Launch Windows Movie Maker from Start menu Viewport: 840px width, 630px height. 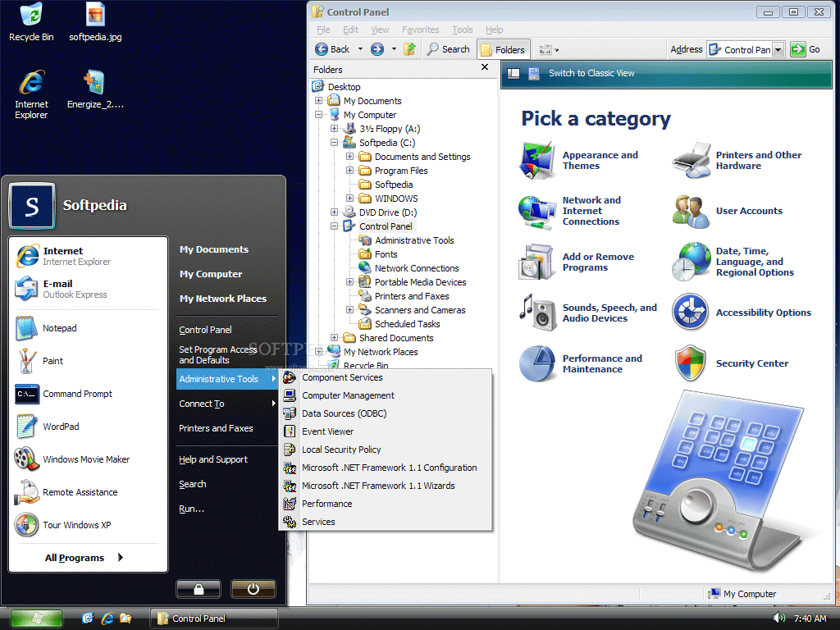point(73,459)
